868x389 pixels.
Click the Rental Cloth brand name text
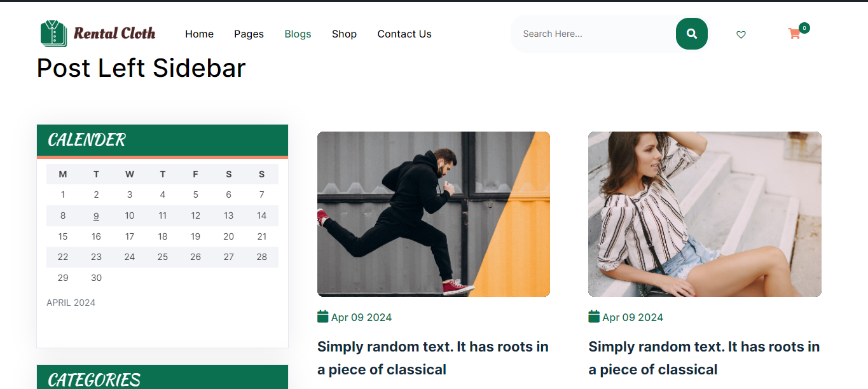[x=114, y=33]
